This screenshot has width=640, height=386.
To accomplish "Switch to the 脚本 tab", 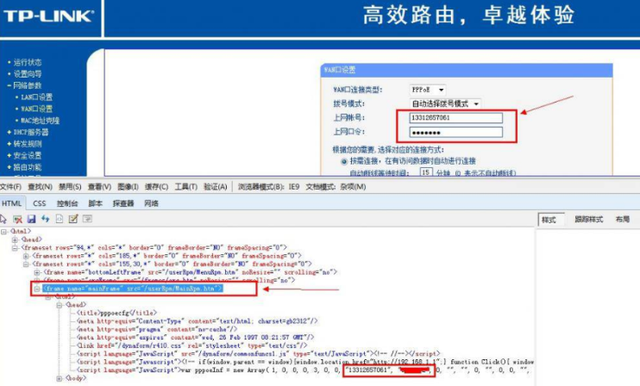I will coord(96,203).
